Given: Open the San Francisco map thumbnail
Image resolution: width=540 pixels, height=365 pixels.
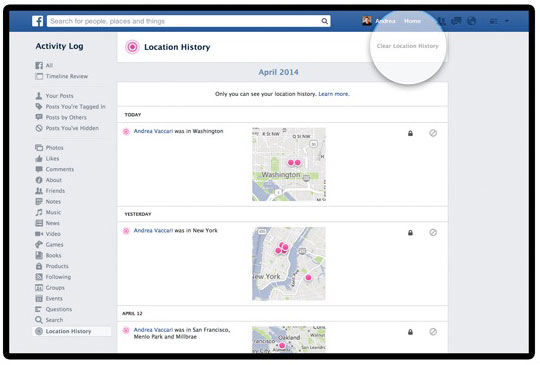Looking at the screenshot, I should [x=289, y=339].
